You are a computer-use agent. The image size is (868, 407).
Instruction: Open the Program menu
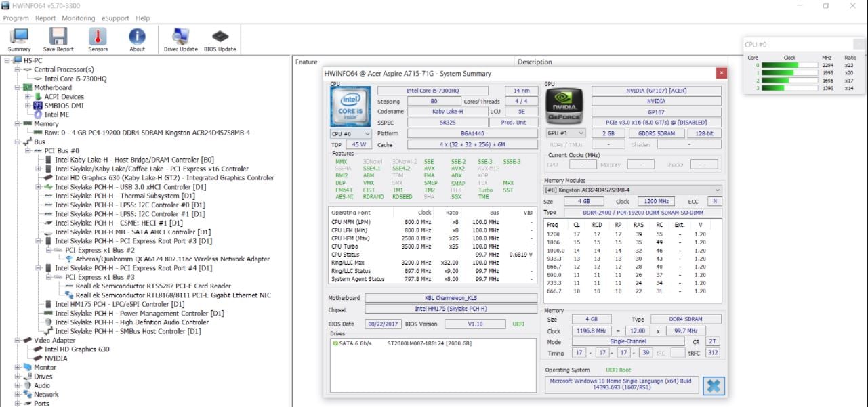pyautogui.click(x=16, y=18)
